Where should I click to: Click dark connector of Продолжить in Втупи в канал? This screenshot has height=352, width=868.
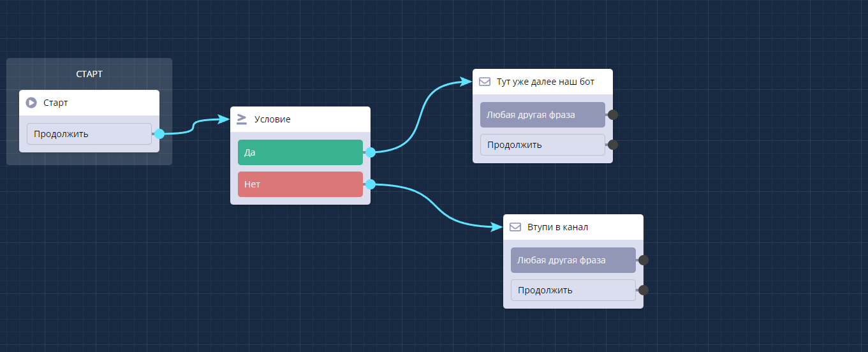pos(644,290)
